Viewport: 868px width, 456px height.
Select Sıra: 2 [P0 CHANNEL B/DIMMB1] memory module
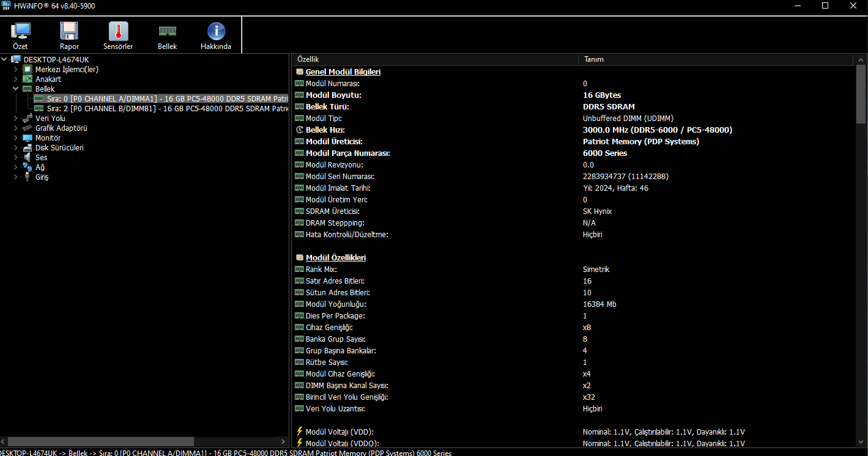(x=167, y=108)
